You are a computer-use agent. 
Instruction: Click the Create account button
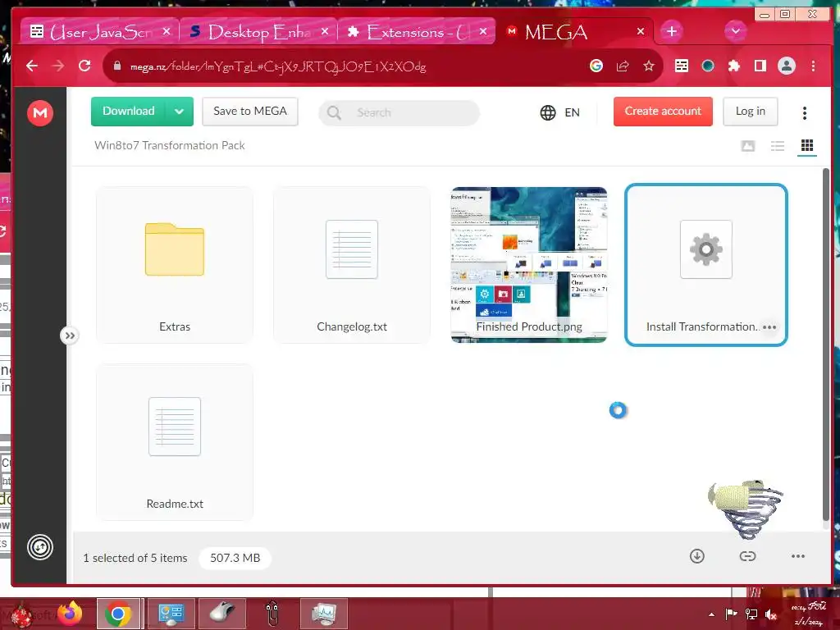point(663,112)
